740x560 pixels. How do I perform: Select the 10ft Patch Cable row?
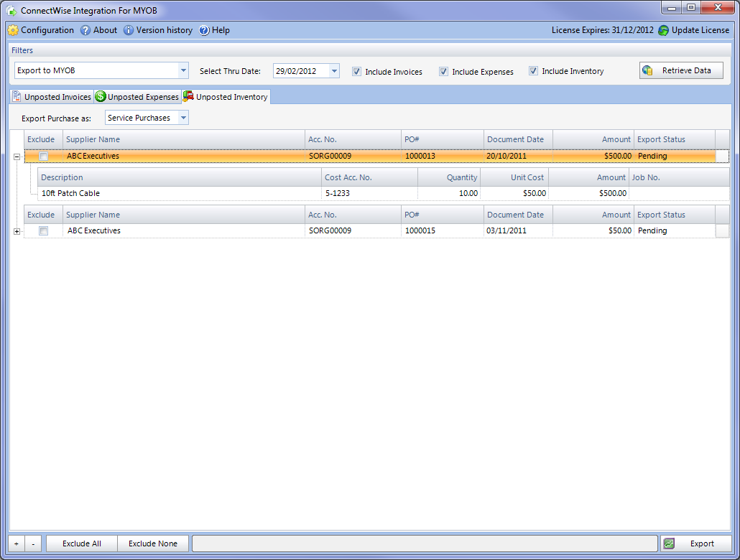pyautogui.click(x=383, y=193)
